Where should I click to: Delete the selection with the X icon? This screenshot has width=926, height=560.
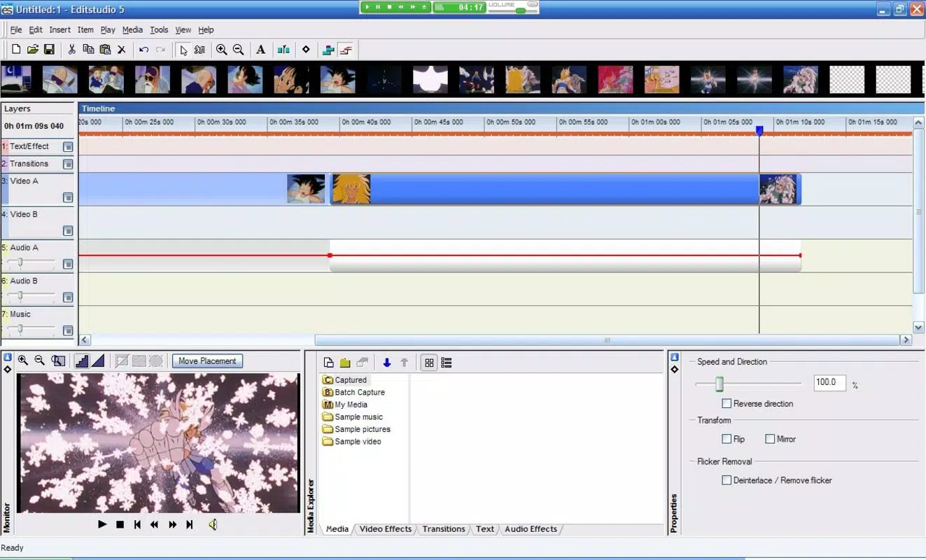pos(122,50)
